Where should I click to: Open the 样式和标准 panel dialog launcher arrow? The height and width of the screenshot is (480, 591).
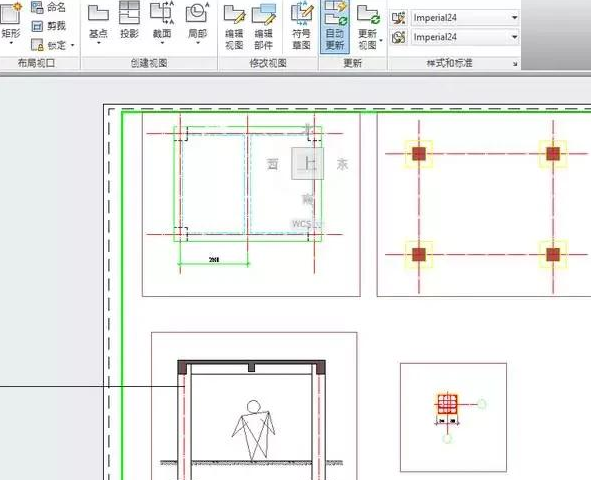(x=515, y=64)
